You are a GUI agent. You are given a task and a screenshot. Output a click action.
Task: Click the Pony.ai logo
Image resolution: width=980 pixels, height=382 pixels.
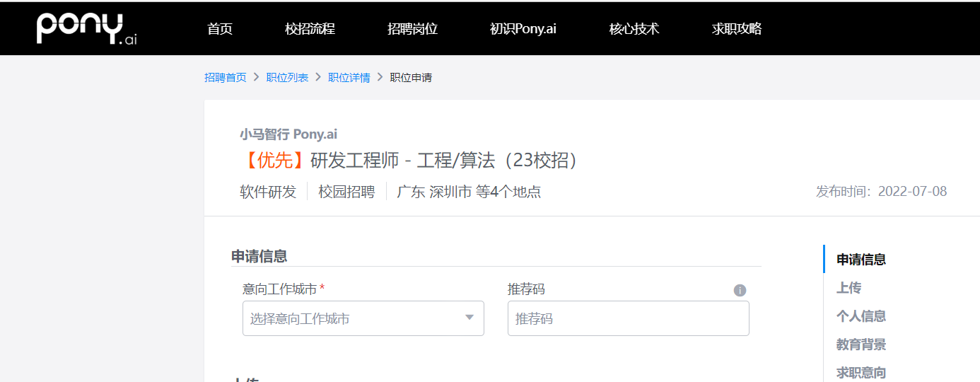[86, 29]
